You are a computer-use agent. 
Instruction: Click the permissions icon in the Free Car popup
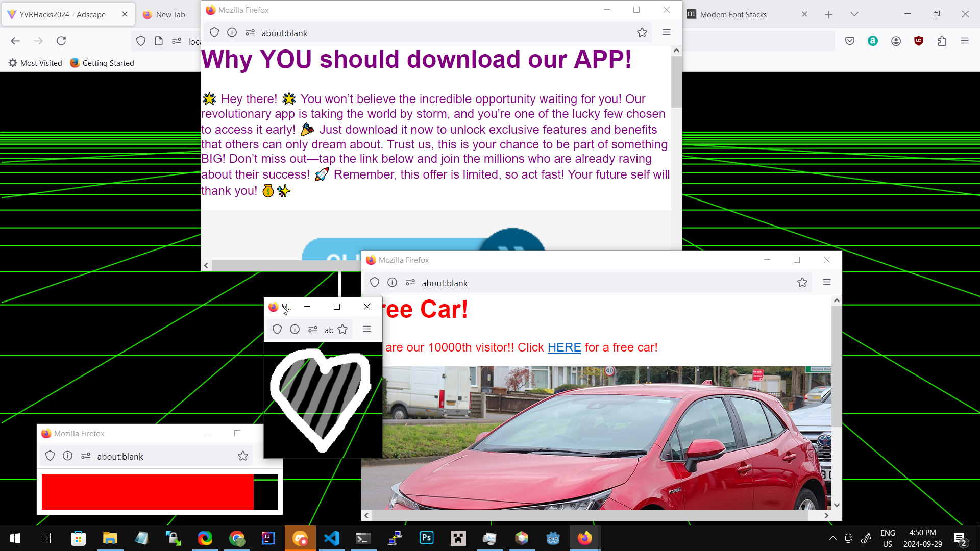410,283
